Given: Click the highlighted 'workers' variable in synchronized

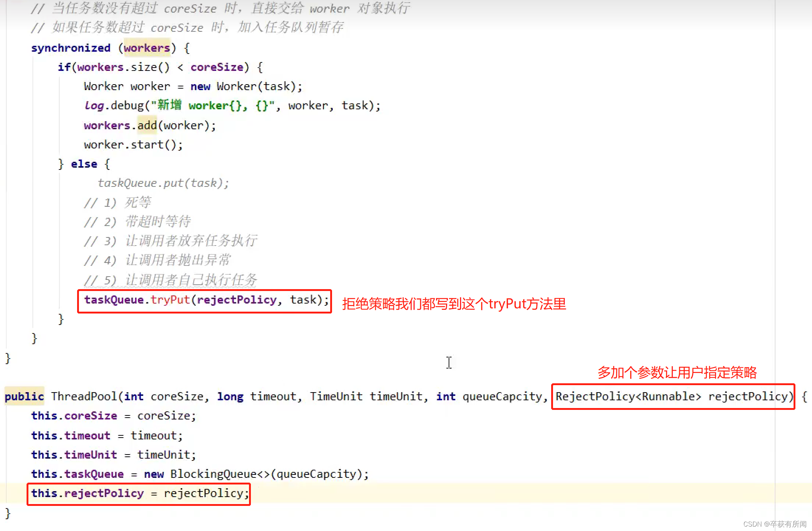Looking at the screenshot, I should point(146,48).
